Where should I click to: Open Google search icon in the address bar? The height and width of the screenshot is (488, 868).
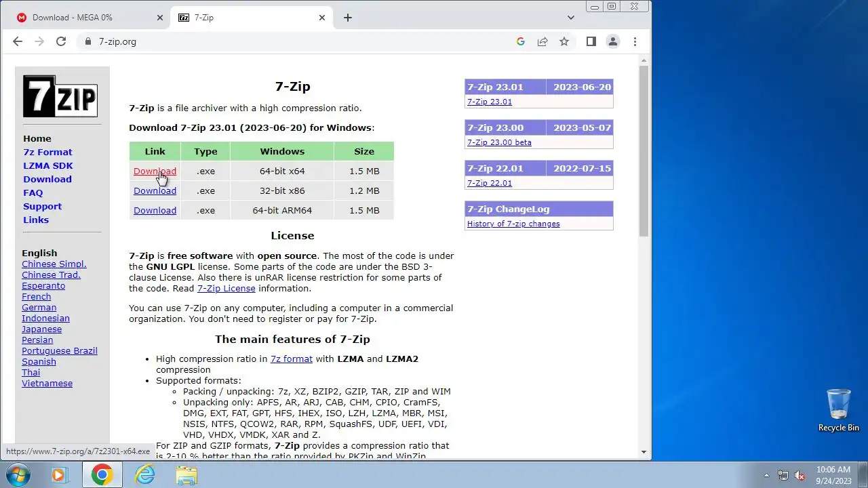[521, 41]
